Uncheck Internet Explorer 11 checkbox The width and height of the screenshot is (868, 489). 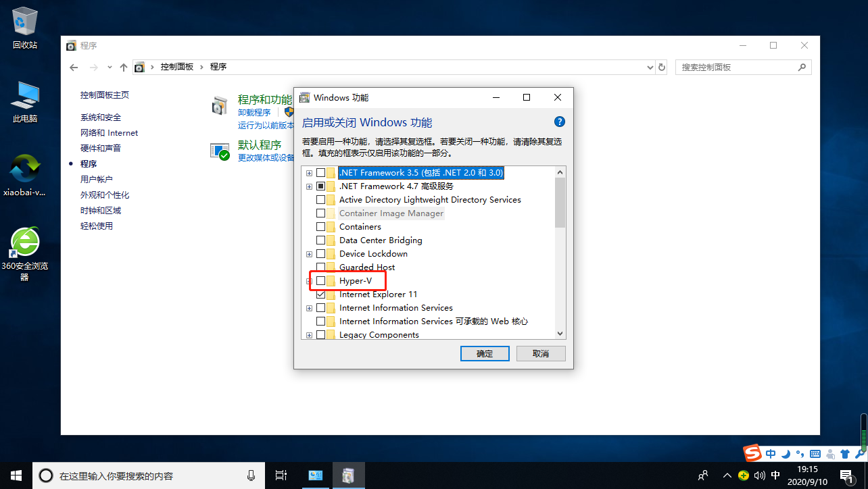pos(320,294)
